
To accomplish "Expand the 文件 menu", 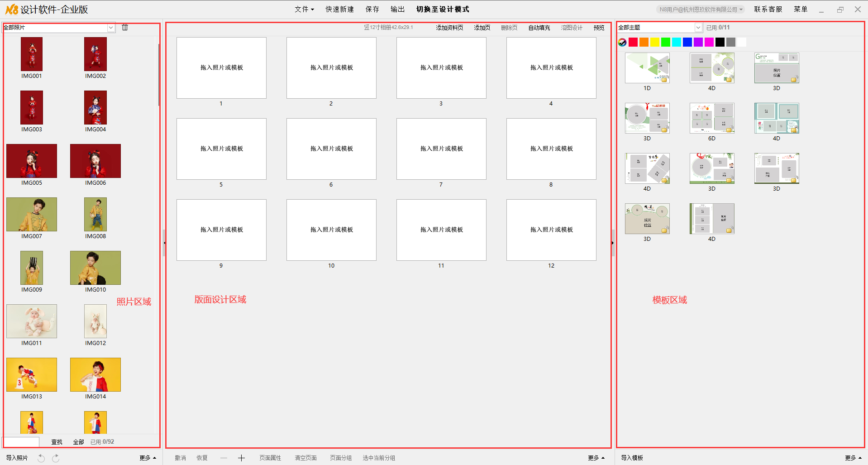I will [304, 9].
